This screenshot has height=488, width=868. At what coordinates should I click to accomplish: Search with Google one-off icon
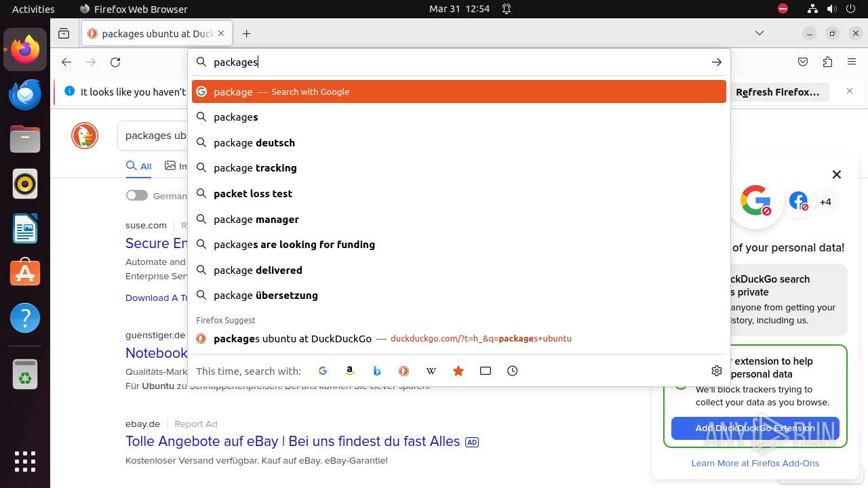(x=323, y=371)
